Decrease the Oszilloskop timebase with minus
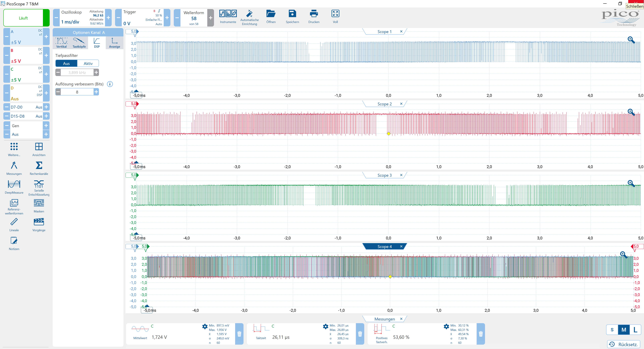Screen dimensions: 644x349 tap(56, 18)
